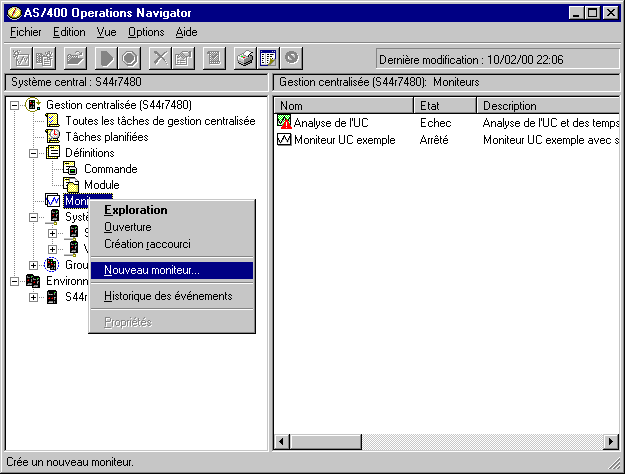Open the Fichier menu
The width and height of the screenshot is (625, 474).
tap(26, 32)
